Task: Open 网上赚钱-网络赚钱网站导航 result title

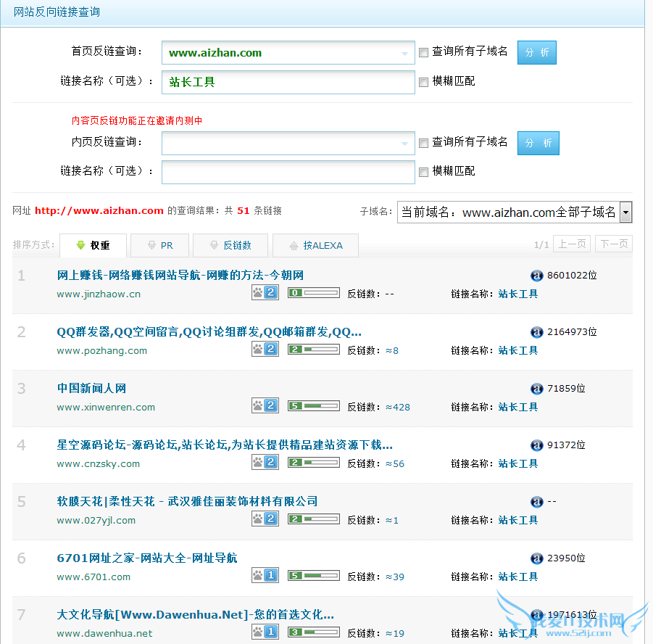Action: (180, 275)
